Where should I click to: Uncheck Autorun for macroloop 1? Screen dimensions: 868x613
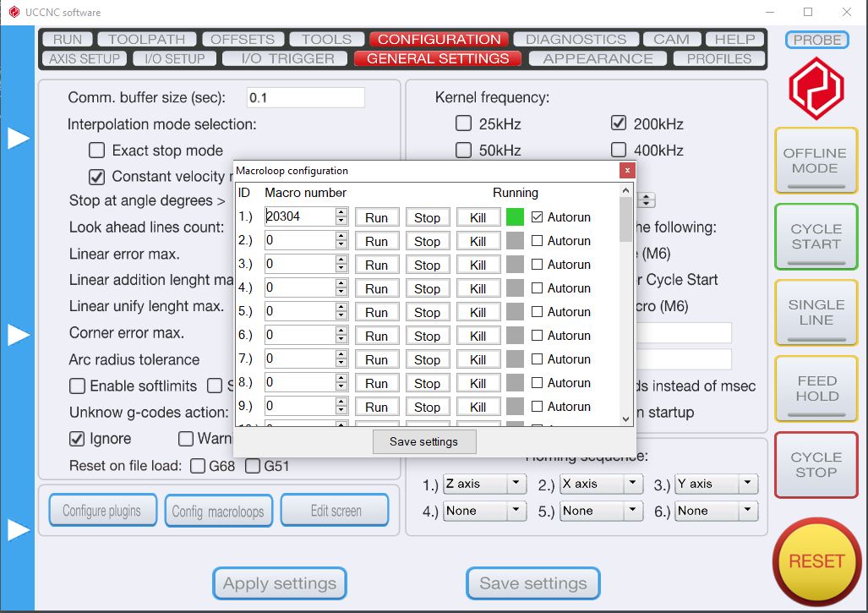tap(538, 217)
